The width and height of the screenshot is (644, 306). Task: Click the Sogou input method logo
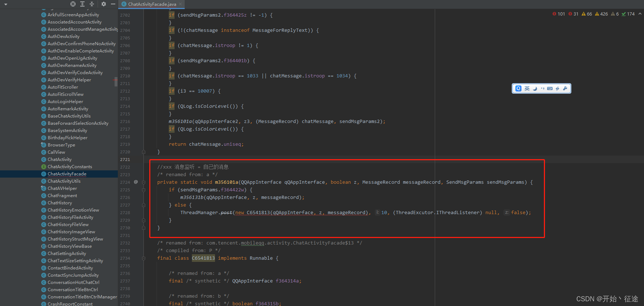click(518, 89)
